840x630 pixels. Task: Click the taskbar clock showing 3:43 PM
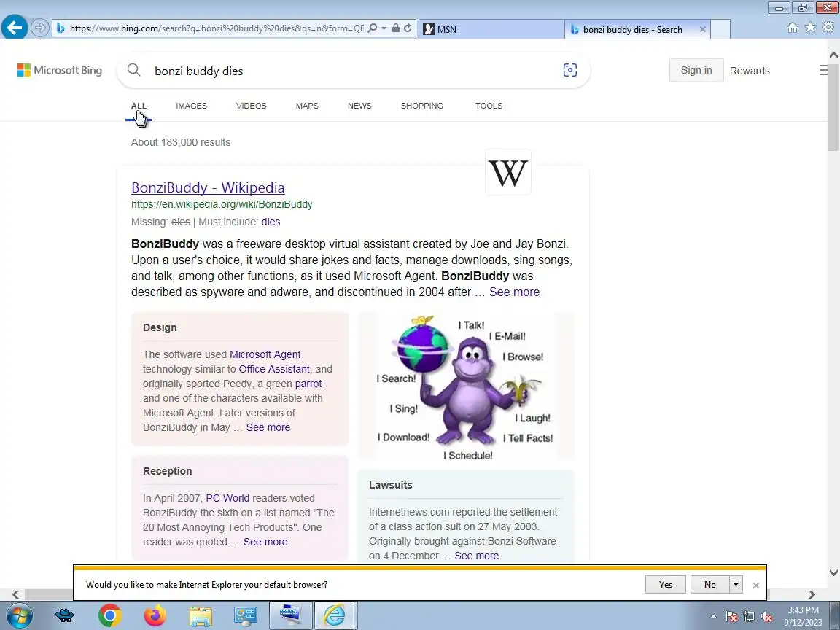click(803, 616)
